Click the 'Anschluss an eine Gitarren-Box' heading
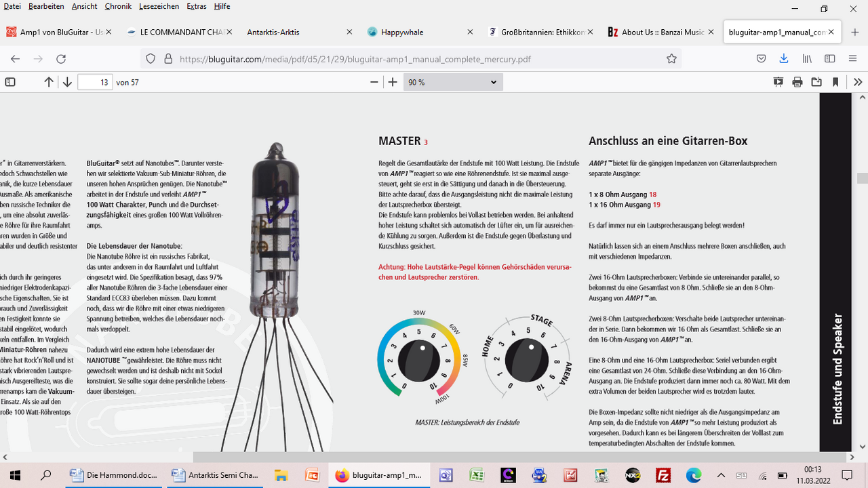The height and width of the screenshot is (488, 868). tap(668, 141)
